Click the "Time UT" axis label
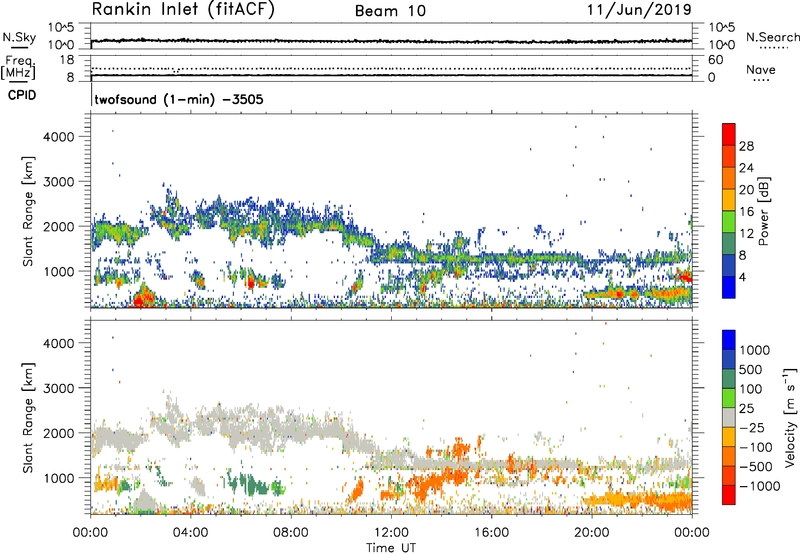The image size is (800, 554). point(391,548)
